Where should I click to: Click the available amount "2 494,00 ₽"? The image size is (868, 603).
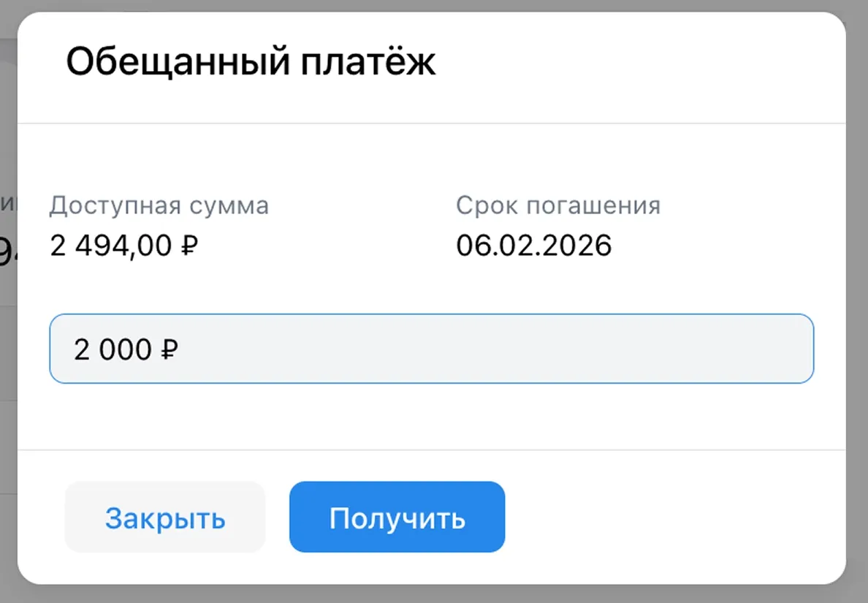pyautogui.click(x=123, y=246)
